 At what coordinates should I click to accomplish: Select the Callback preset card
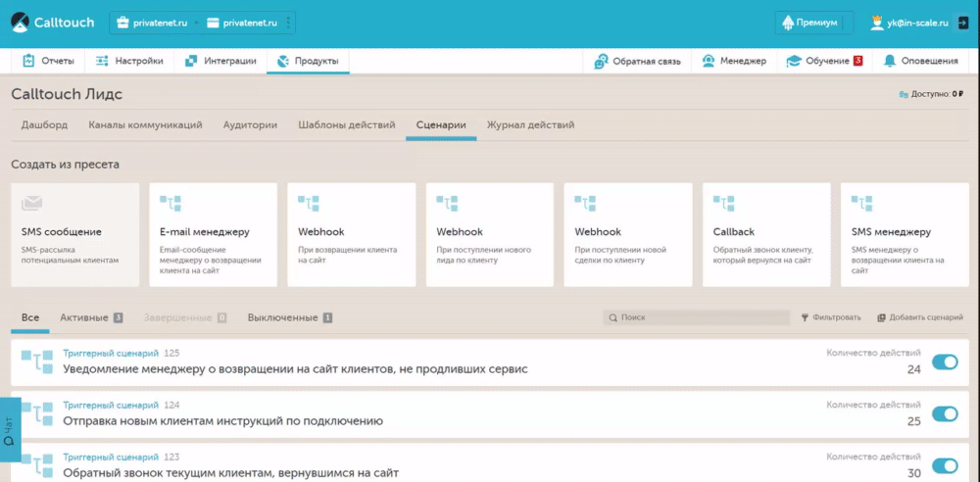[x=766, y=234]
